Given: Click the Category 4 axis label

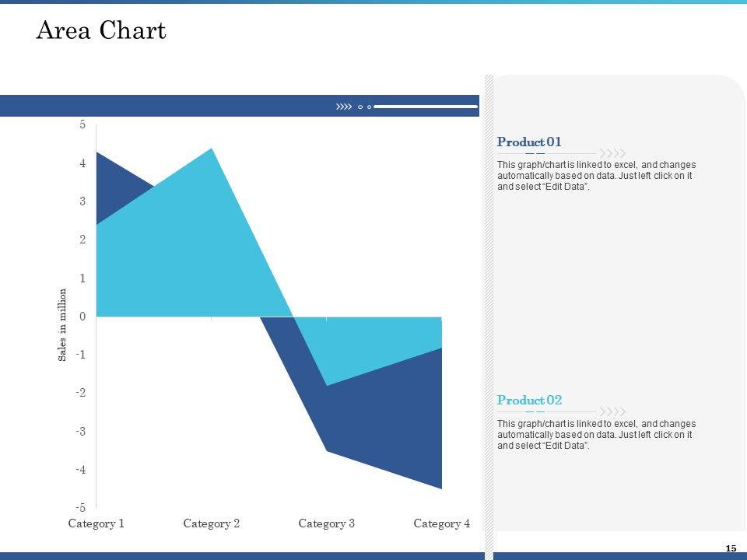Looking at the screenshot, I should tap(442, 523).
